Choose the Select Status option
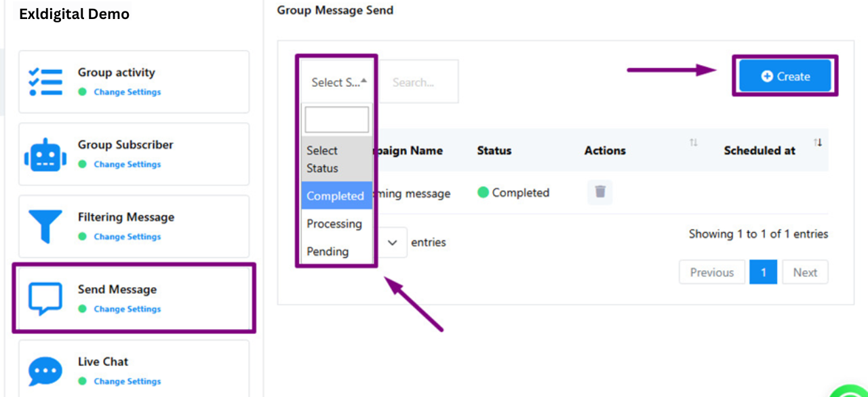 (337, 159)
